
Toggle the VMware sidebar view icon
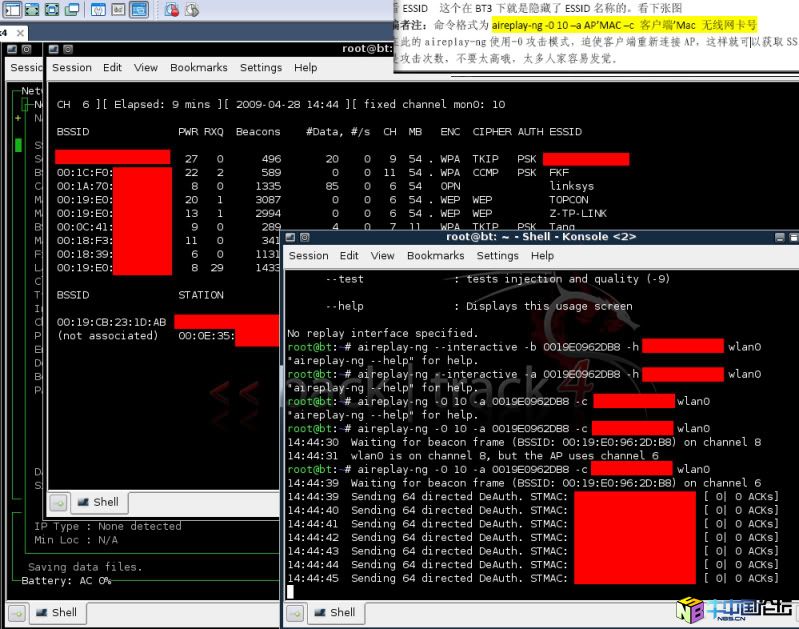tap(12, 10)
